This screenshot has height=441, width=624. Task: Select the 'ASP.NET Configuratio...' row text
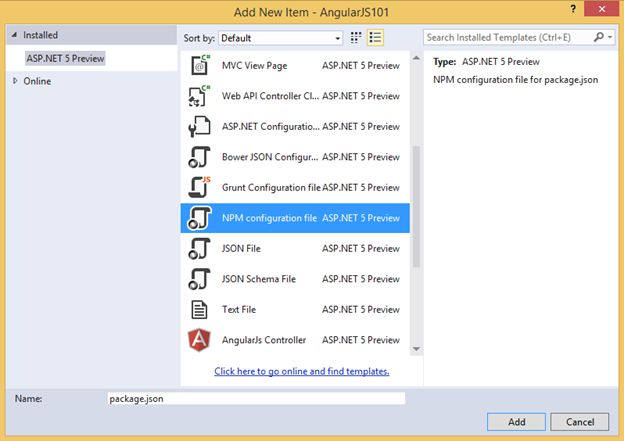(271, 127)
